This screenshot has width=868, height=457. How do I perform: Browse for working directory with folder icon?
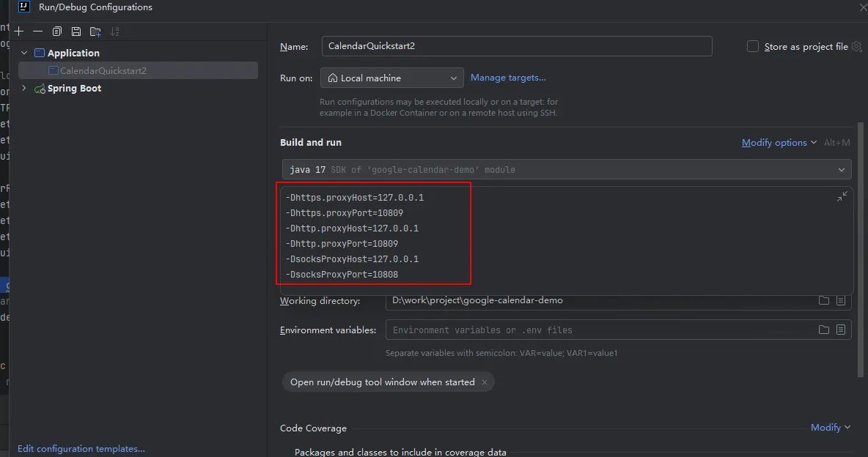(824, 300)
